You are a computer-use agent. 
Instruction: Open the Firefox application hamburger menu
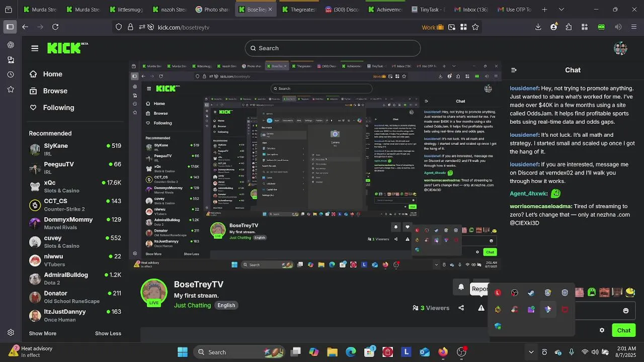tap(633, 27)
